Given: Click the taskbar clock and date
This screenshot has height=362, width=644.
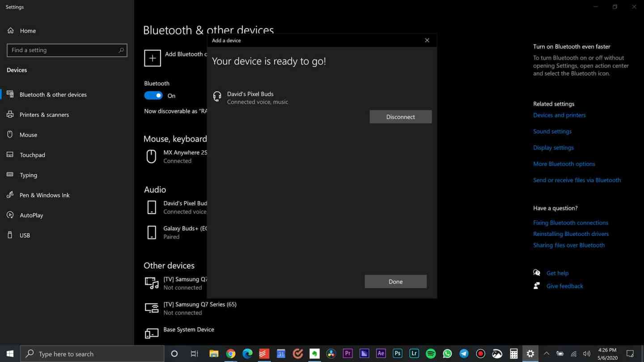Looking at the screenshot, I should click(x=607, y=354).
